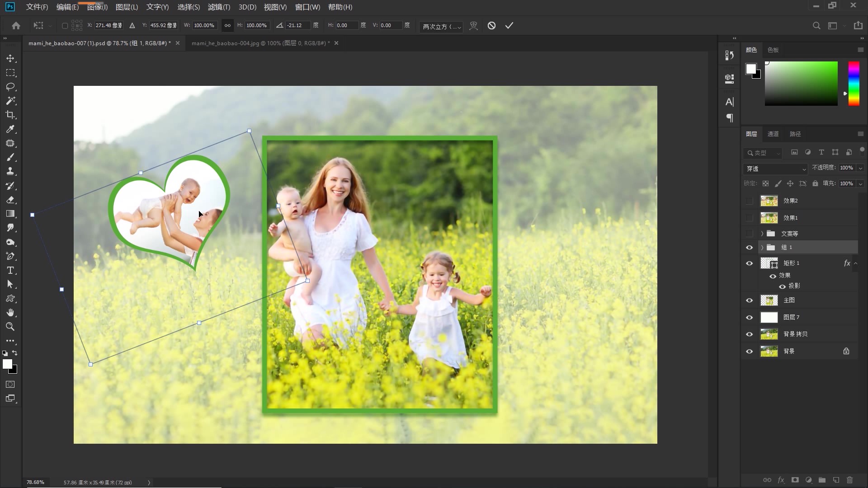Screen dimensions: 868x488
Task: Select the Lasso tool
Action: (x=10, y=87)
